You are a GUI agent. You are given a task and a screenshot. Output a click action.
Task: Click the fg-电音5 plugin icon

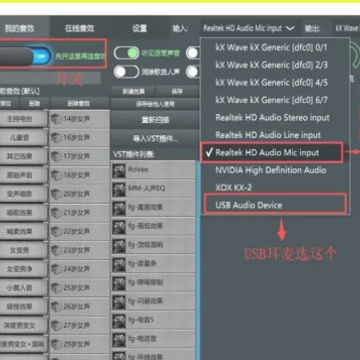[x=119, y=321]
